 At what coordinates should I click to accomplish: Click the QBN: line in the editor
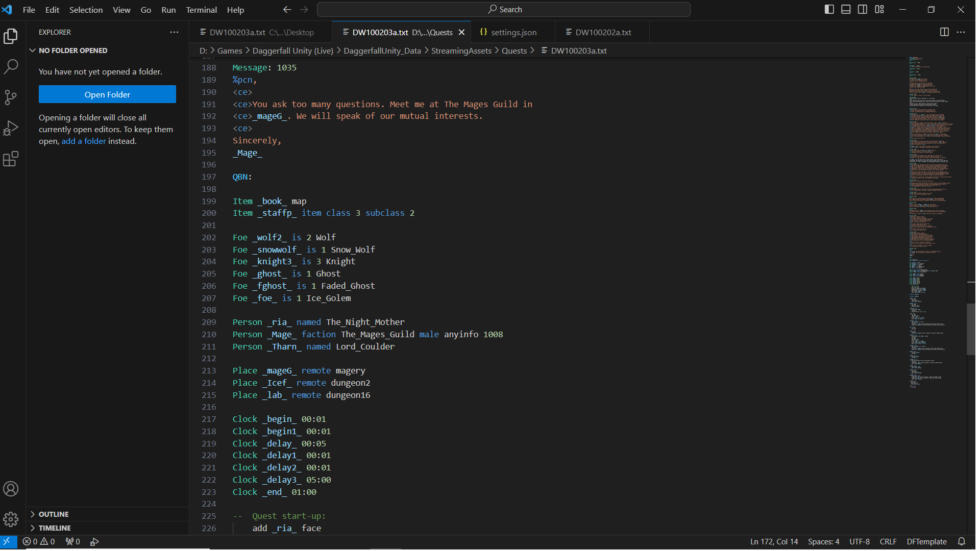point(242,177)
